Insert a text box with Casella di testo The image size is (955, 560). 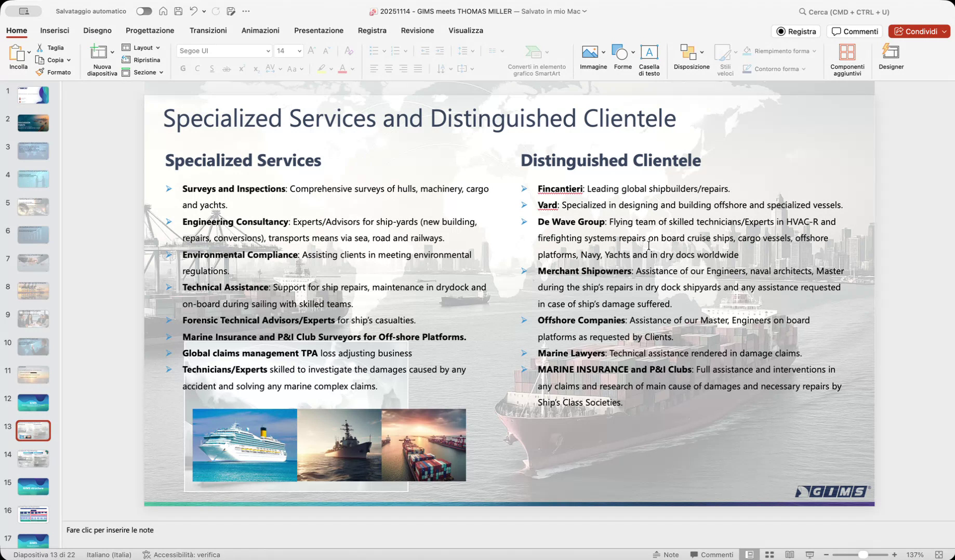point(648,52)
